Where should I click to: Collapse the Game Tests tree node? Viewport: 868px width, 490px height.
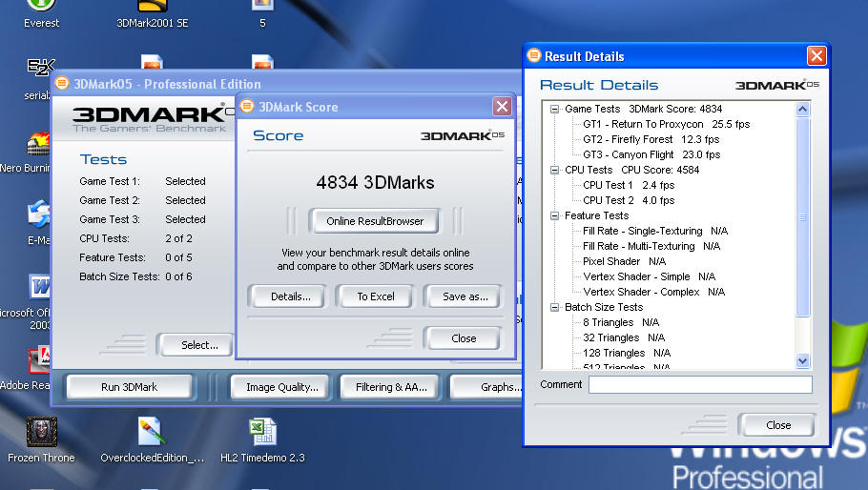click(x=554, y=109)
